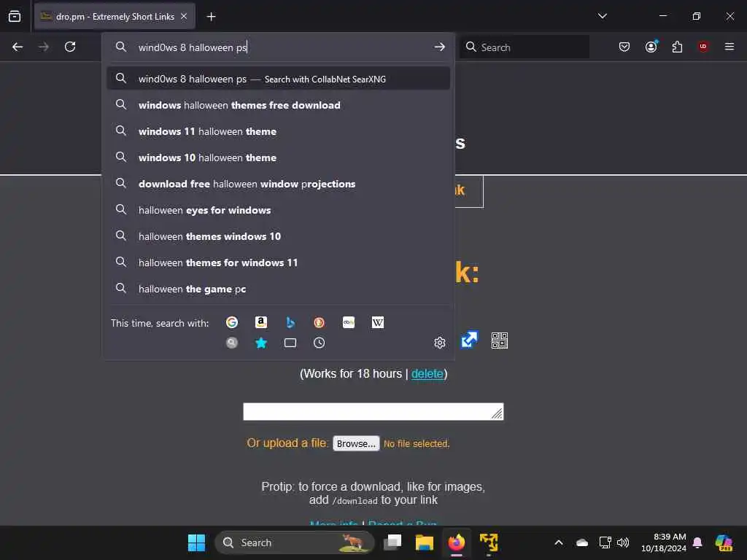This screenshot has height=560, width=747.
Task: Open search settings gear icon
Action: [x=440, y=343]
